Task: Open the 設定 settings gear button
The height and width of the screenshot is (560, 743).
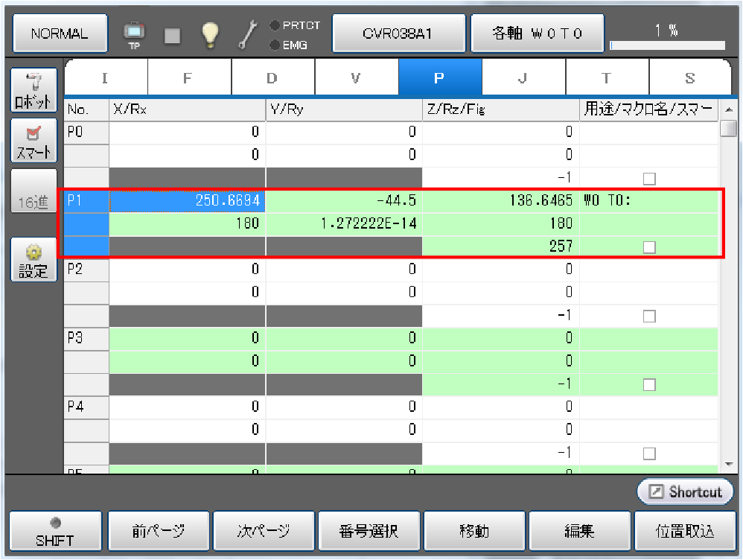Action: [34, 260]
